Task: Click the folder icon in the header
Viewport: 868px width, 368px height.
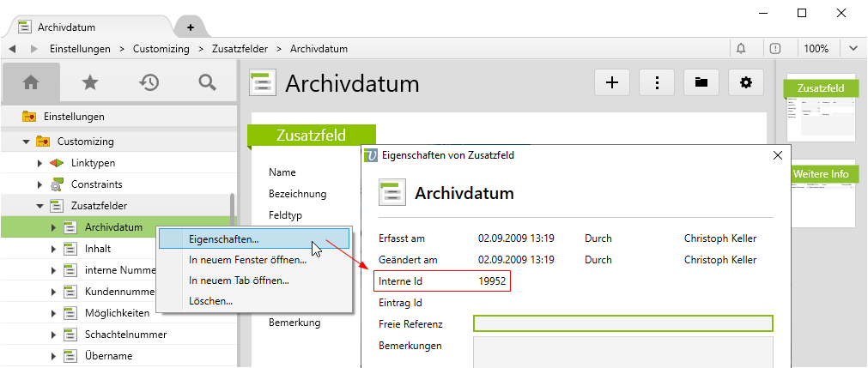Action: (x=701, y=82)
